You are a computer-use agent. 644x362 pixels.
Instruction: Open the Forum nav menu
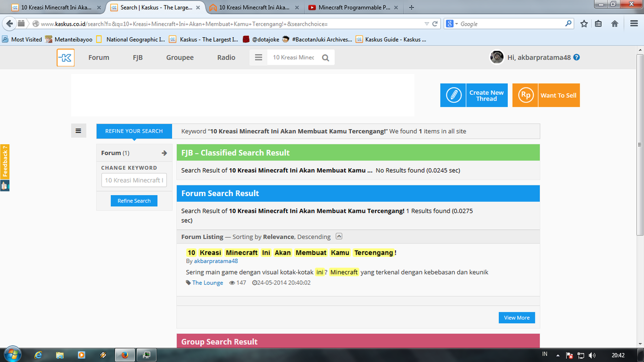click(99, 57)
